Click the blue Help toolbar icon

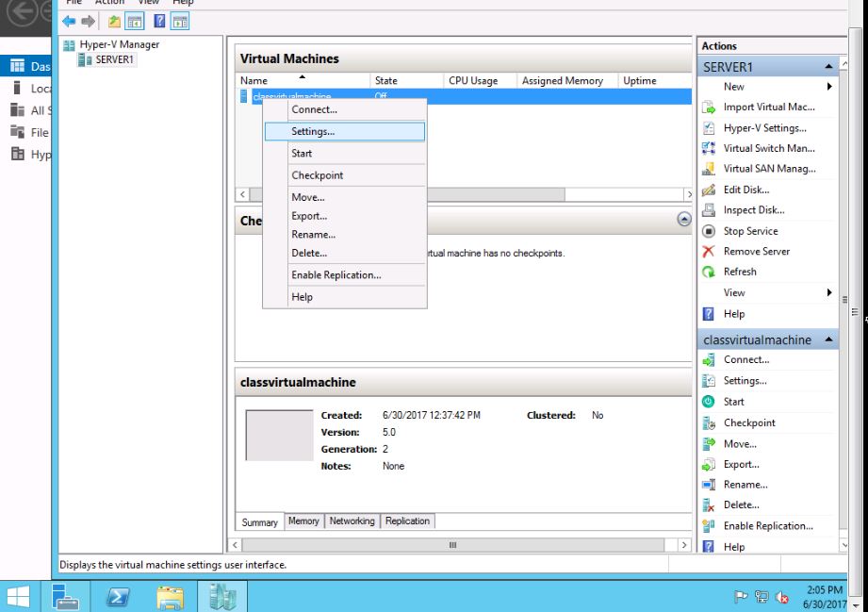point(159,22)
